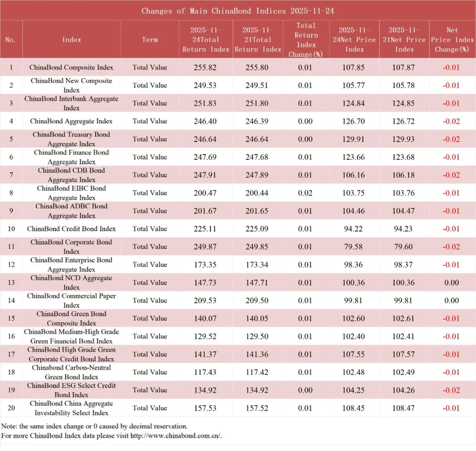
Task: Click the red -0.02 for Treasury Bond row
Action: coord(451,139)
